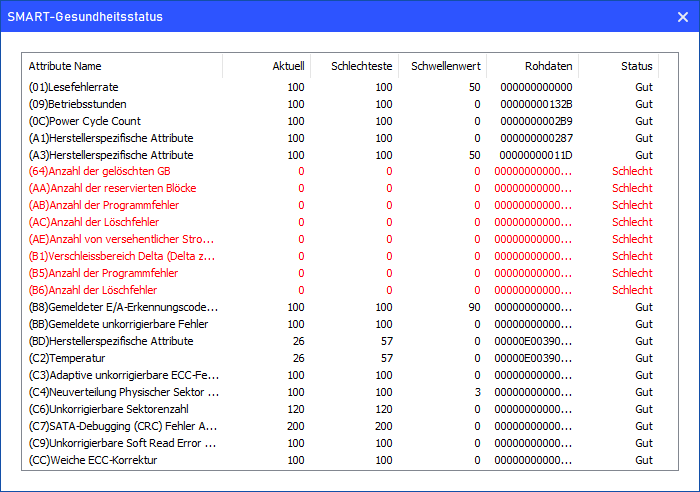Click Schlecht status of row (64)

[x=632, y=171]
